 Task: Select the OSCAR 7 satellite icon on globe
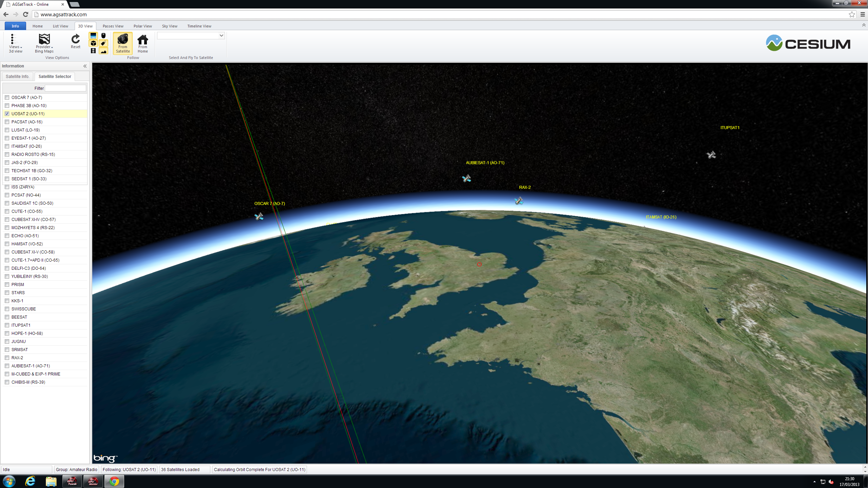259,216
